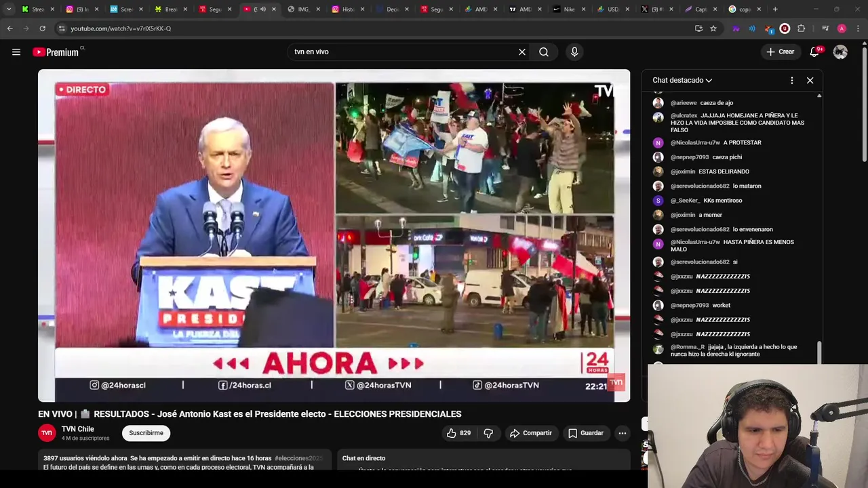Close the Instagram 'Histo' tab
The image size is (868, 488).
(x=362, y=9)
